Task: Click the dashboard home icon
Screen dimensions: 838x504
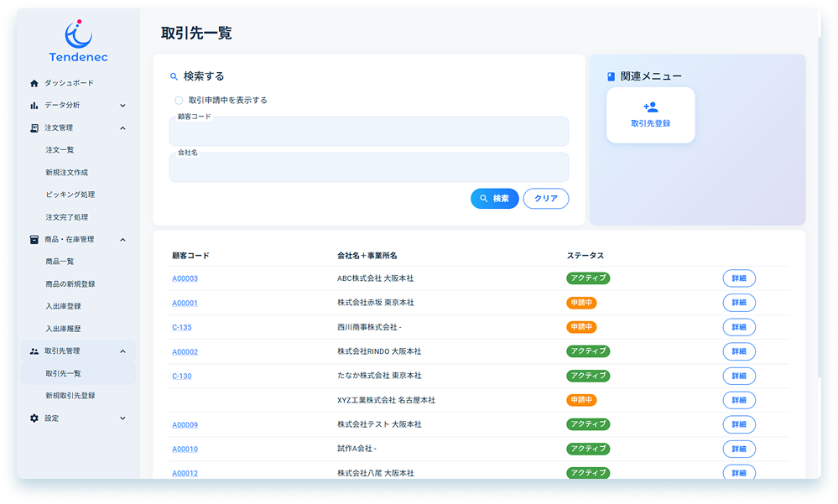Action: pyautogui.click(x=34, y=83)
